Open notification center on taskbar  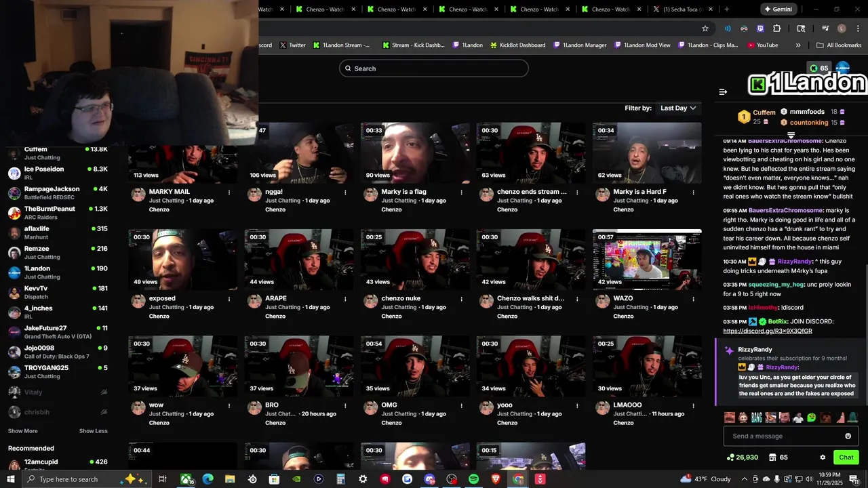(853, 479)
